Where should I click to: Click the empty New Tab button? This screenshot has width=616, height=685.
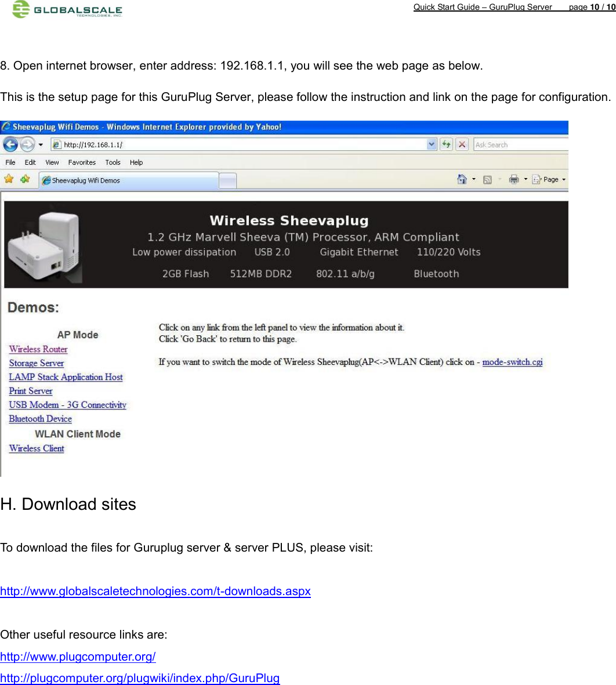[227, 181]
